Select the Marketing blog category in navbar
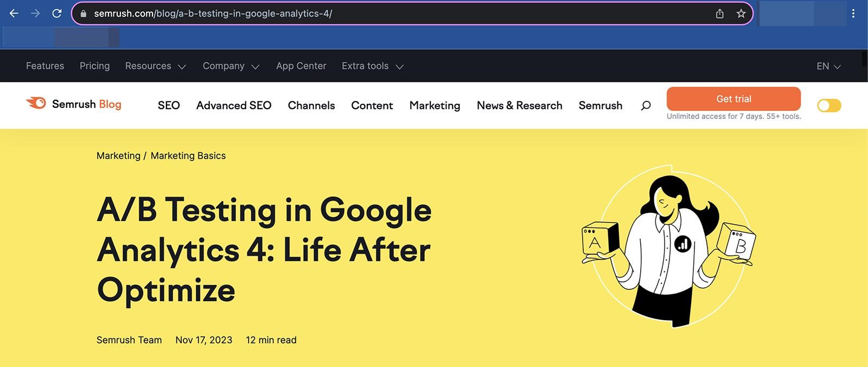Image resolution: width=868 pixels, height=367 pixels. click(435, 105)
